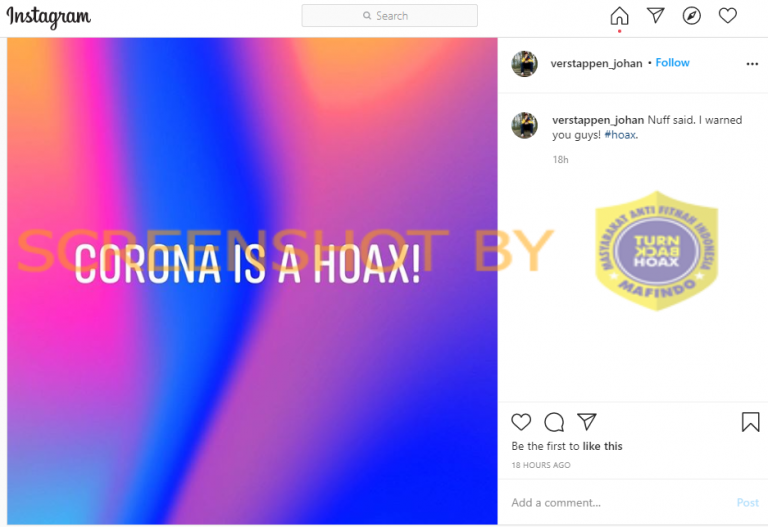Viewport: 768px width, 527px height.
Task: Share the post via paper plane icon
Action: tap(586, 422)
